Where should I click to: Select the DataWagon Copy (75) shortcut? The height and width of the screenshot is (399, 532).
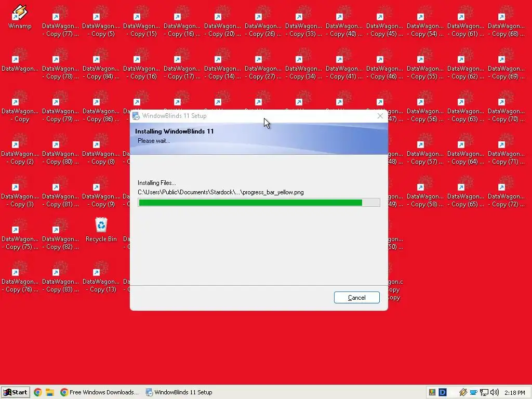(x=20, y=235)
